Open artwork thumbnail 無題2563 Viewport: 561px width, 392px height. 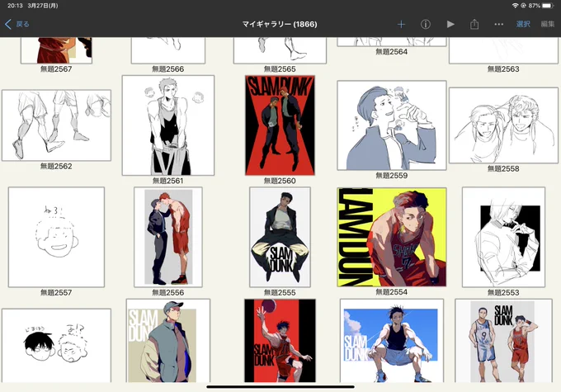tap(503, 50)
